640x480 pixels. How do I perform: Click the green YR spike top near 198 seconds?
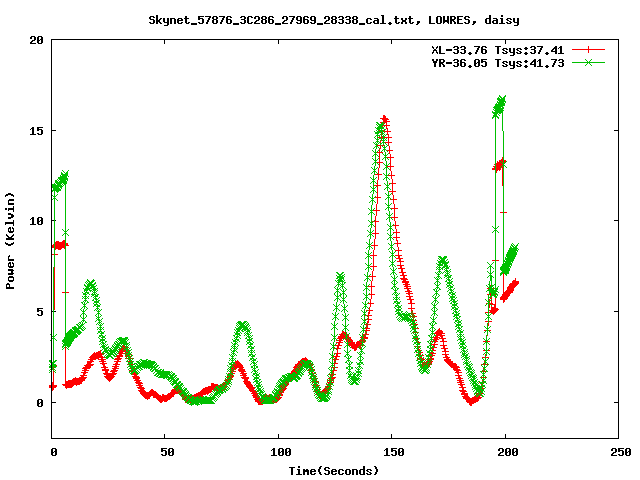click(x=501, y=100)
